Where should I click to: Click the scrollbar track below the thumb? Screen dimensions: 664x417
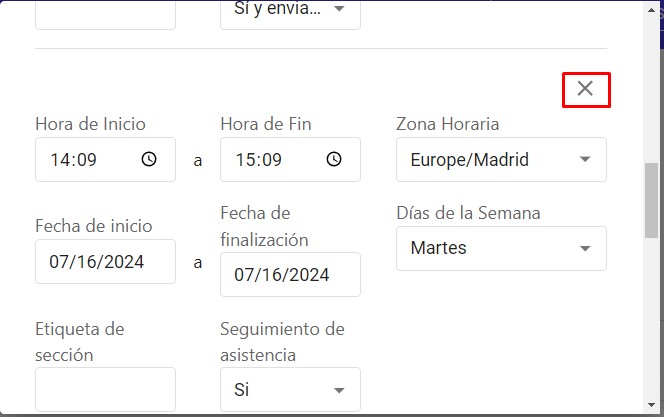click(651, 318)
